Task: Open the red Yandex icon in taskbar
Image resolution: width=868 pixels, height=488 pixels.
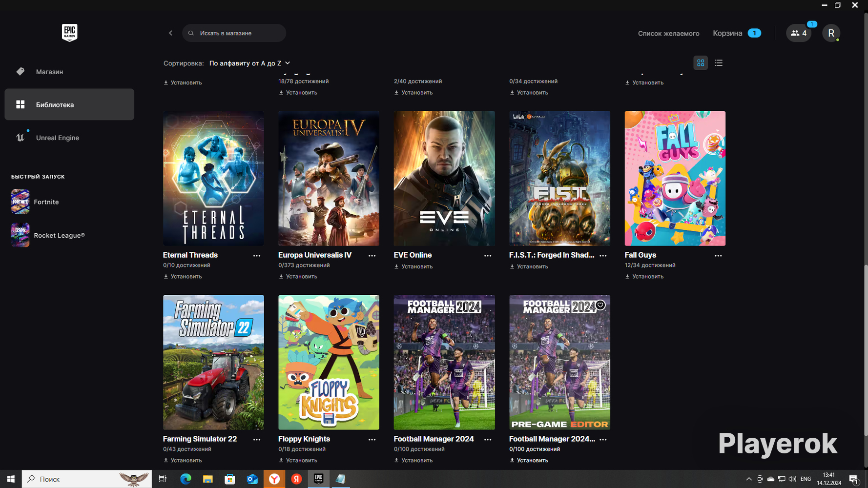Action: click(296, 479)
